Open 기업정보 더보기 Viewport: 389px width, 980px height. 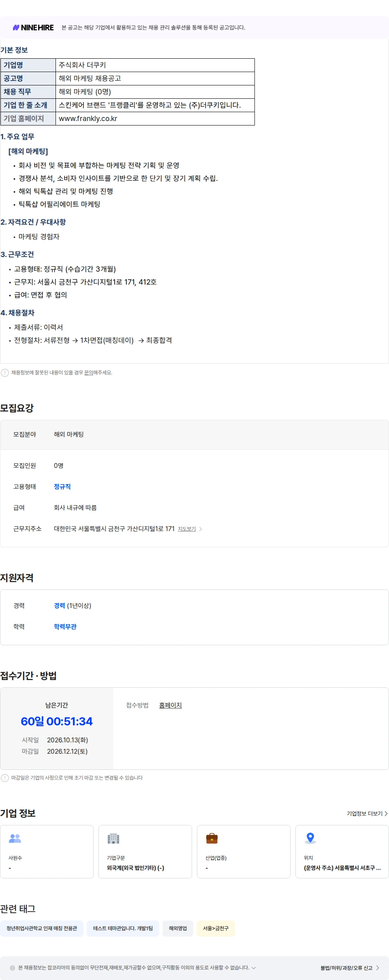click(x=367, y=814)
